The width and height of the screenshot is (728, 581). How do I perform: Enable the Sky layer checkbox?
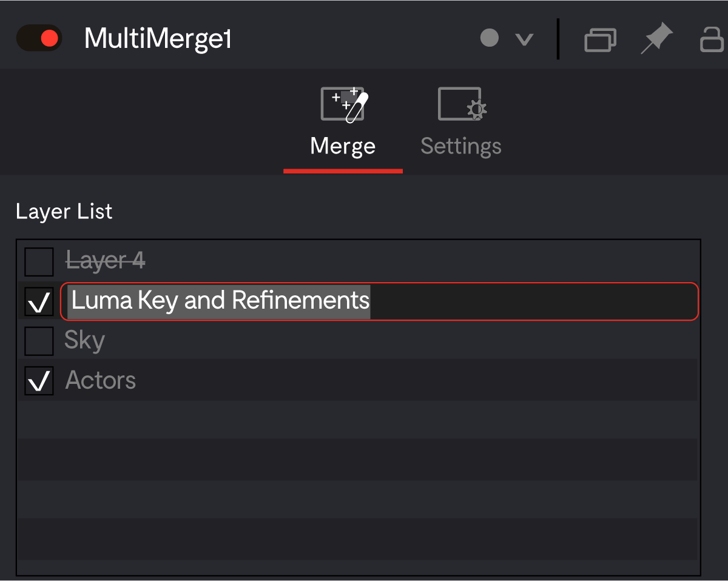[x=38, y=340]
